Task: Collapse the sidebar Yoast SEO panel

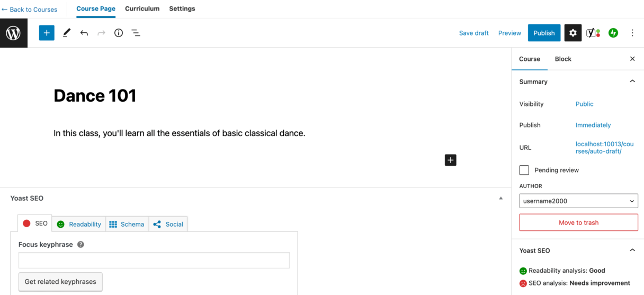Action: click(x=632, y=251)
